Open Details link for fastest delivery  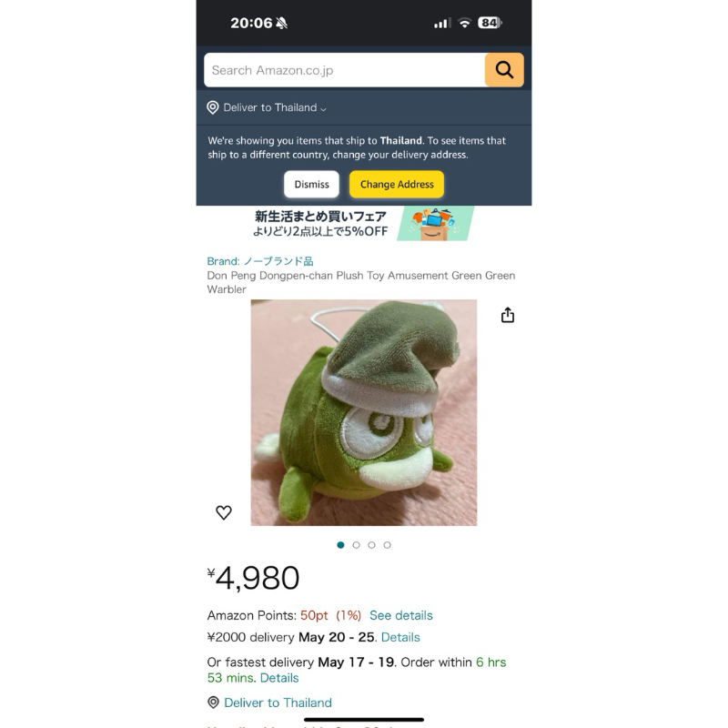point(279,678)
